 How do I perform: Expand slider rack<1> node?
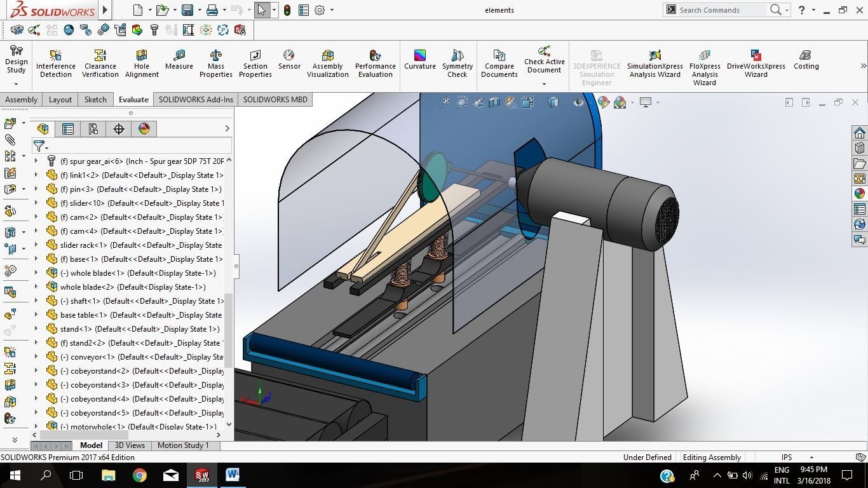coord(36,245)
